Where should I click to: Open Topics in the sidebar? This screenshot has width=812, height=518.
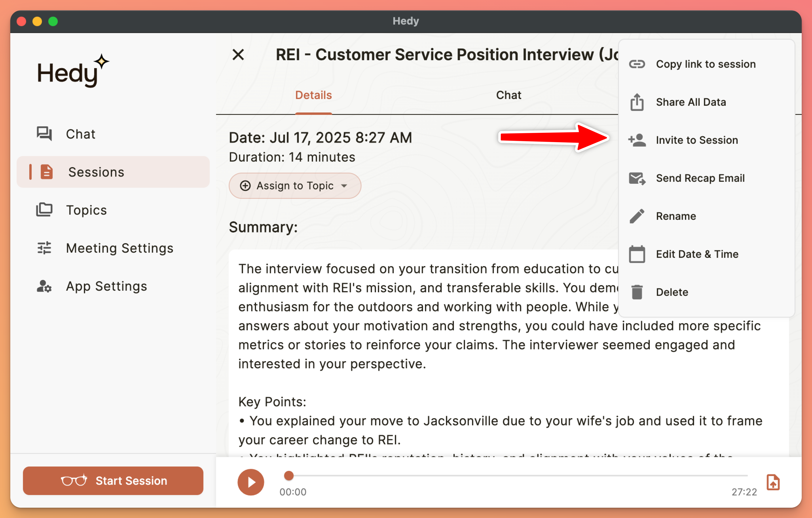point(86,210)
